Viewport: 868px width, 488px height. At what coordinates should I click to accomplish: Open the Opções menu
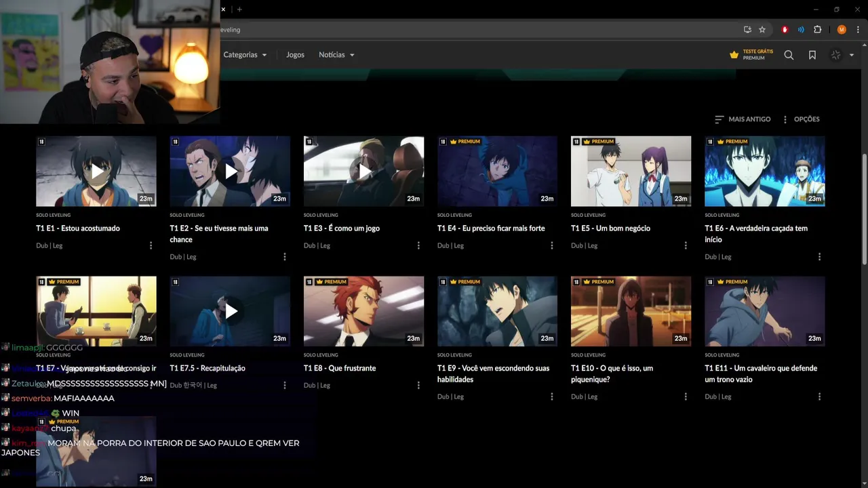tap(801, 119)
